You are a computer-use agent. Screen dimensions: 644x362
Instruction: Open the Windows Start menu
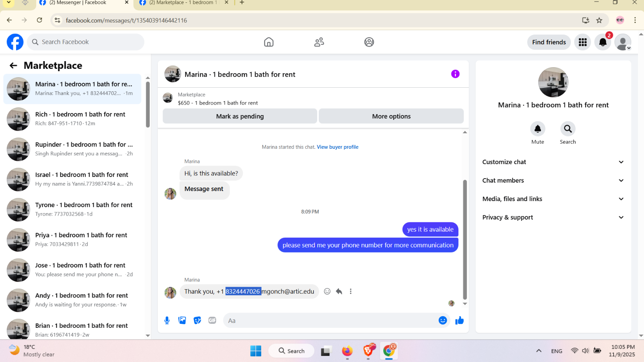coord(256,351)
